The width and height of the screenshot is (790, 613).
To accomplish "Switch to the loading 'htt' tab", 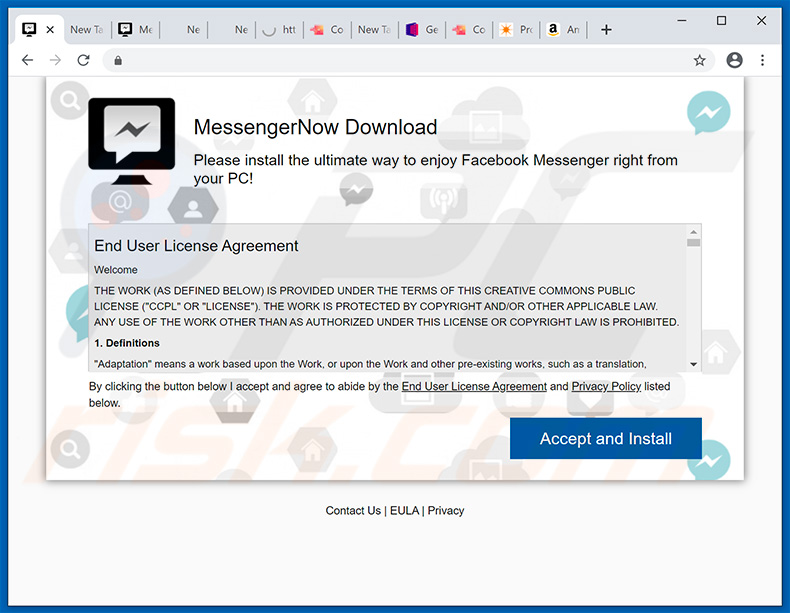I will click(x=280, y=30).
